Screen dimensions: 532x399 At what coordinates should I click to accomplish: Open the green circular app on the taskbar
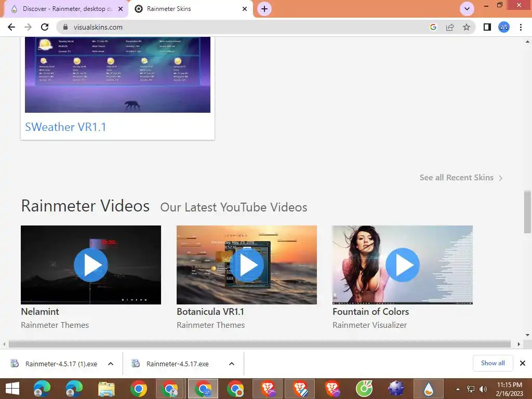364,389
